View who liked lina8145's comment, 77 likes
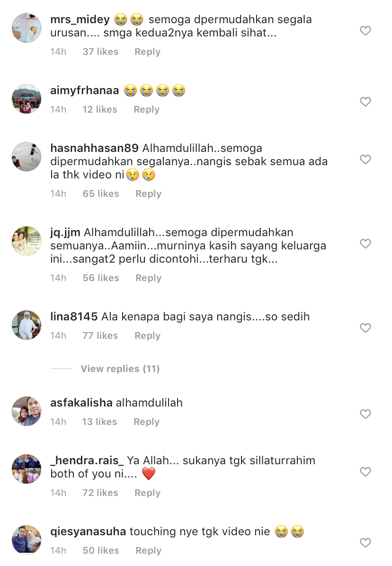This screenshot has height=566, width=392. (100, 336)
